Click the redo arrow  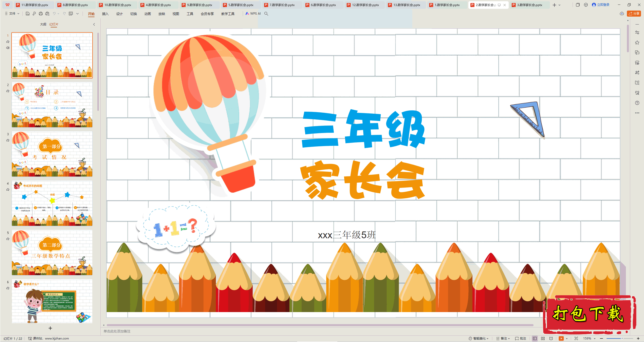pos(64,14)
